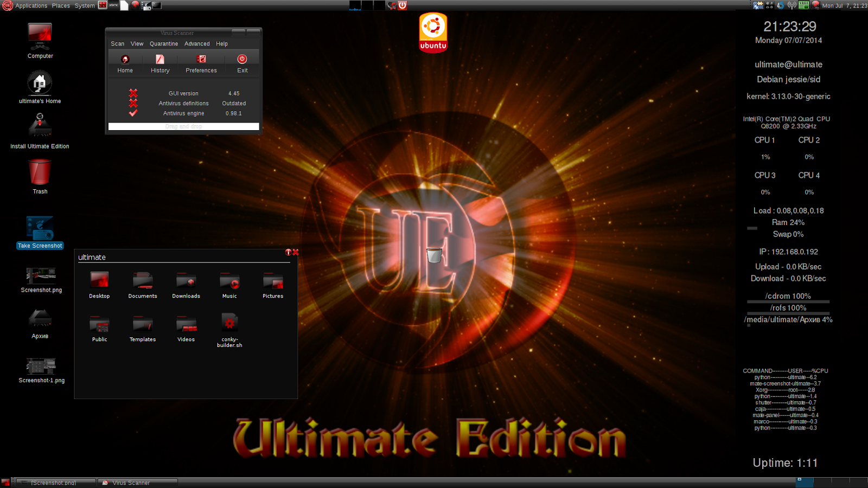Open ultimate's Home desktop icon

[40, 87]
